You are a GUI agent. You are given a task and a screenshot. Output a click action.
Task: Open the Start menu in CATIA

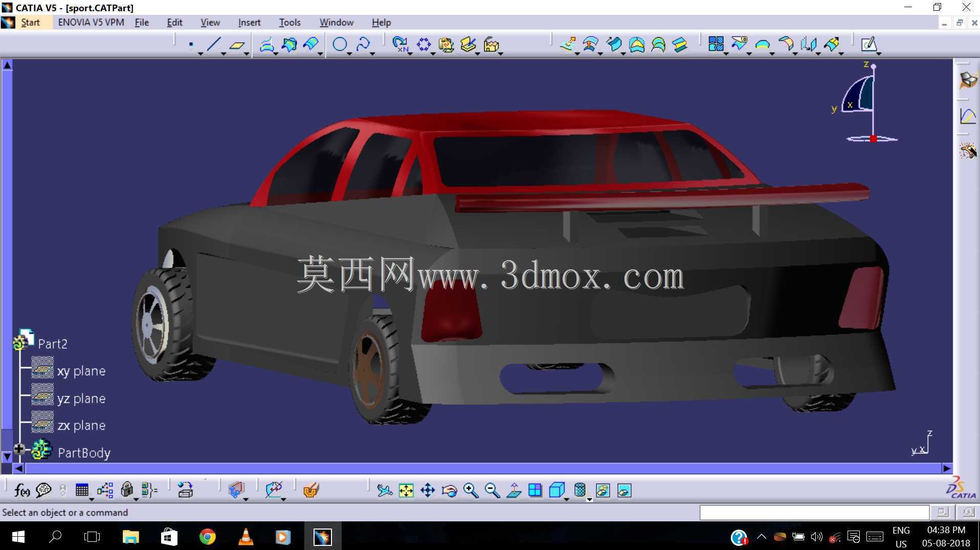click(x=30, y=22)
